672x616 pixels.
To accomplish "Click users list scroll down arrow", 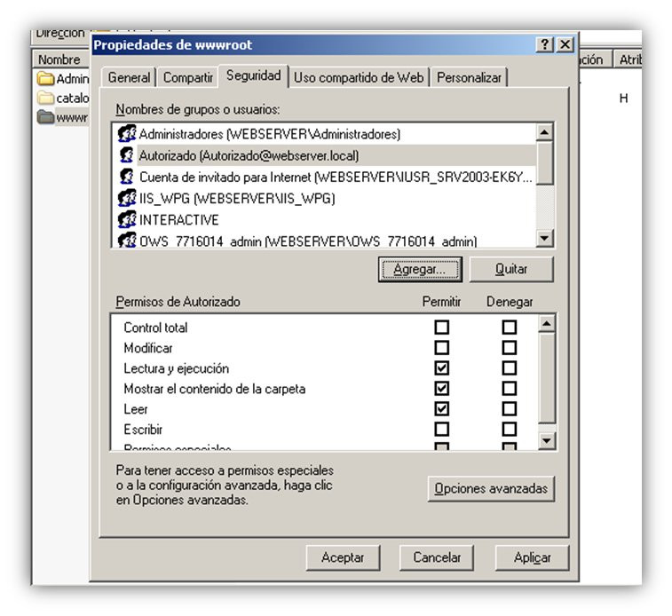I will click(545, 238).
